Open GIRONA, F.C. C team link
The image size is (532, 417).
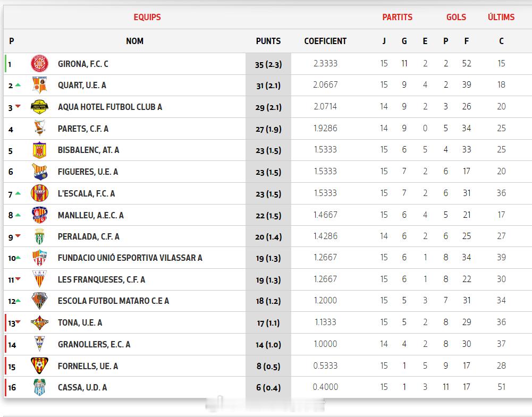(83, 64)
